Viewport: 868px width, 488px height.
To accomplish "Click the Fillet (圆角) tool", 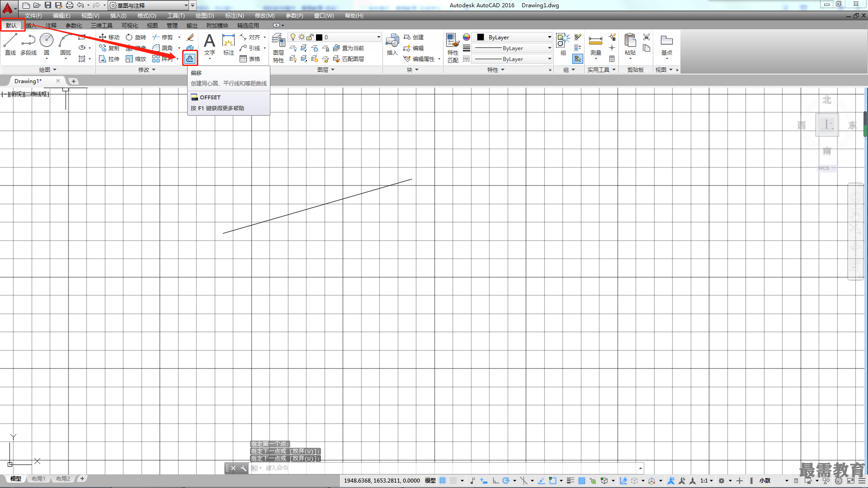I will 163,48.
